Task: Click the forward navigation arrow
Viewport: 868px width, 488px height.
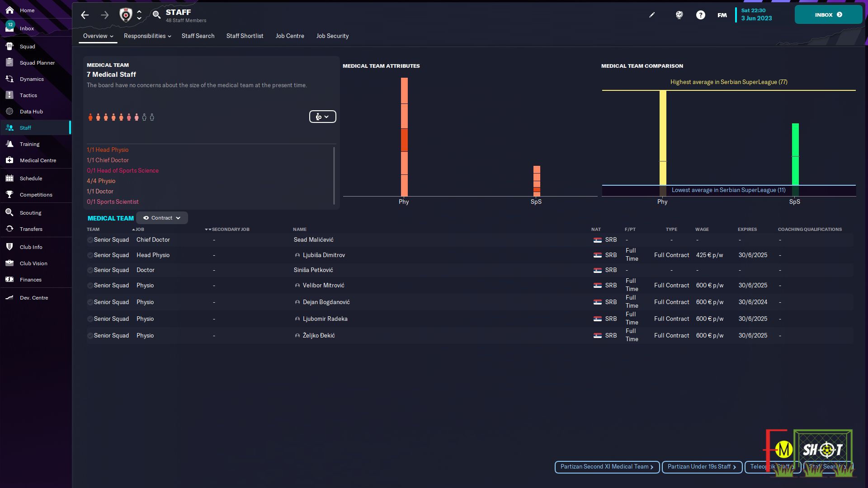Action: coord(105,15)
